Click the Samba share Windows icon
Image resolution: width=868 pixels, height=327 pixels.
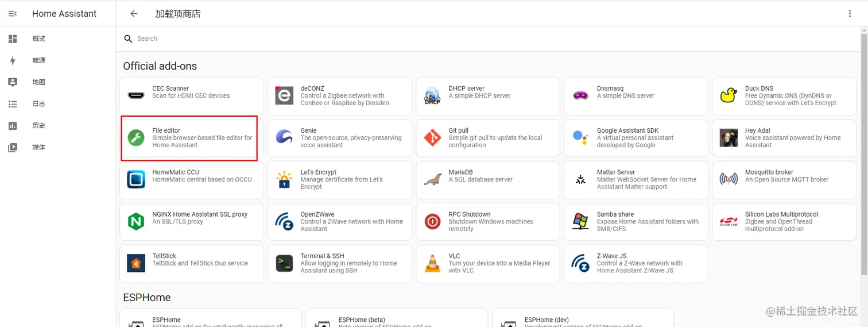click(x=580, y=221)
